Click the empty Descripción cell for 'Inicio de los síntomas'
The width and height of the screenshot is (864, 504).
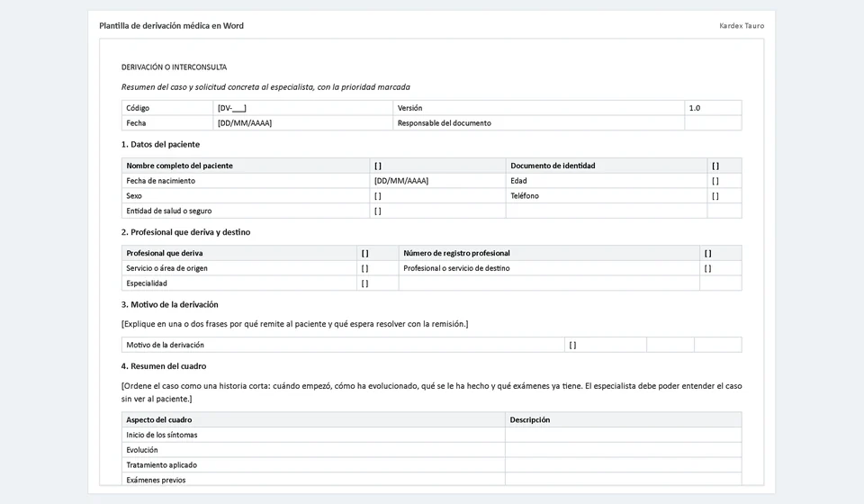623,435
